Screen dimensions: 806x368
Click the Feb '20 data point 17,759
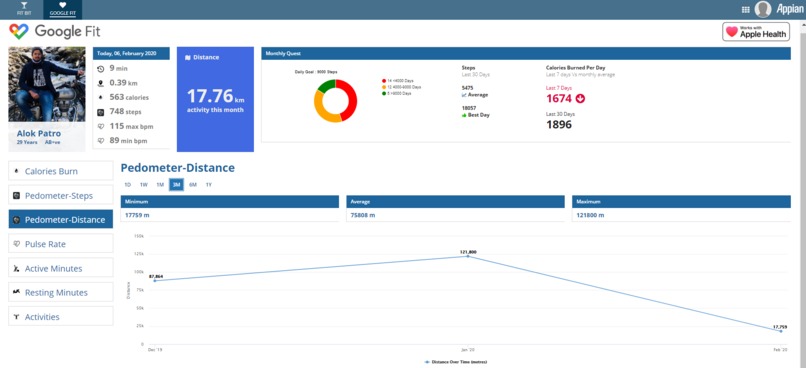point(781,331)
